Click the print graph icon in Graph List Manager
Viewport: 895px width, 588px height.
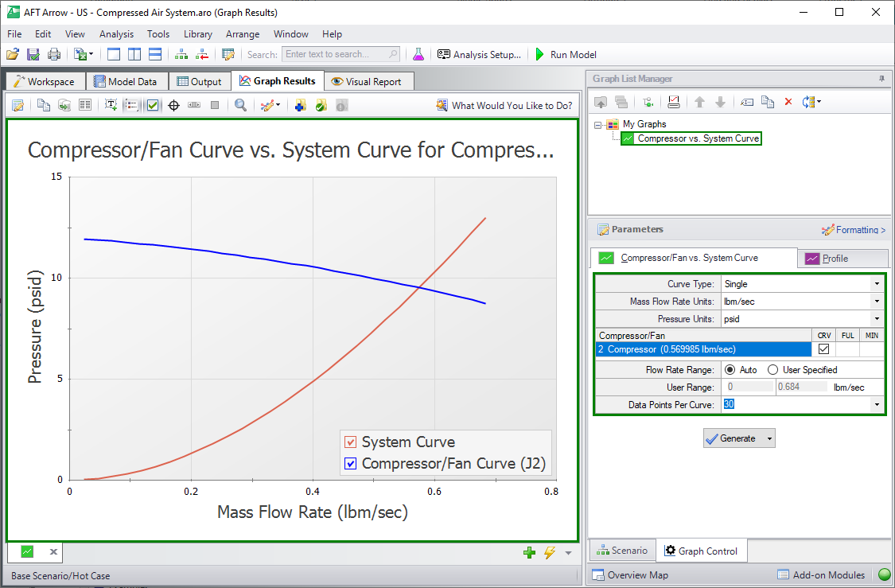[x=674, y=102]
